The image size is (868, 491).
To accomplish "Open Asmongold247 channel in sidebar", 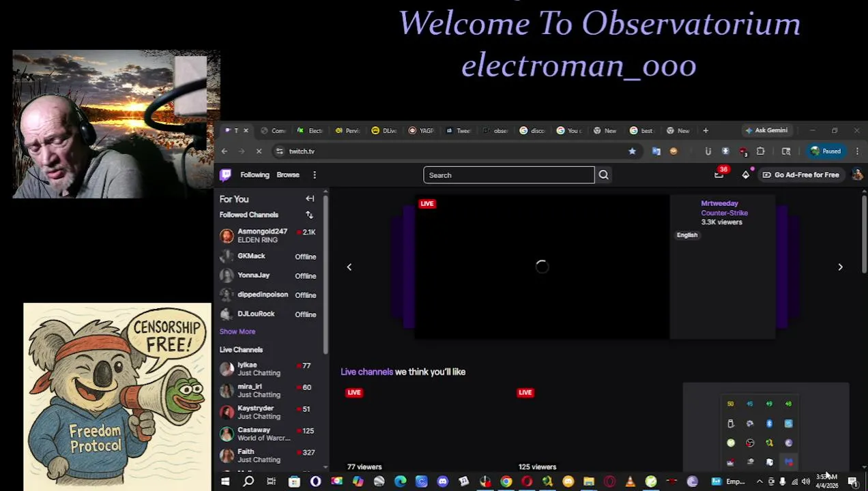I will [x=268, y=236].
